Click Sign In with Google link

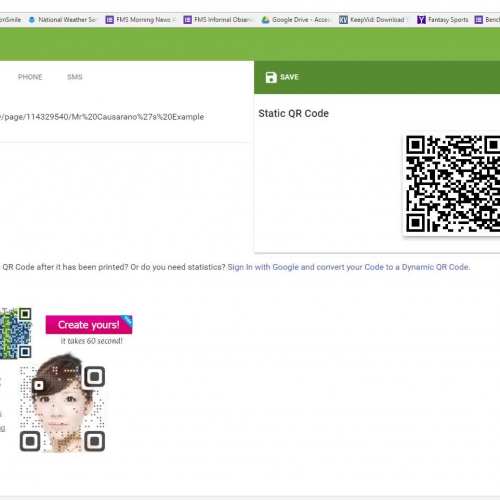[x=349, y=267]
